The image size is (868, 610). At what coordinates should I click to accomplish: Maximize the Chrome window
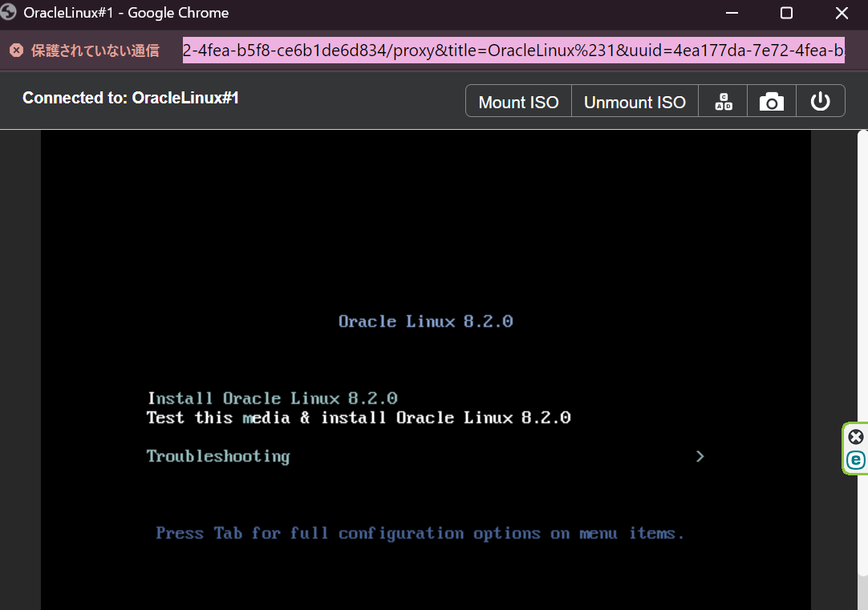[786, 13]
